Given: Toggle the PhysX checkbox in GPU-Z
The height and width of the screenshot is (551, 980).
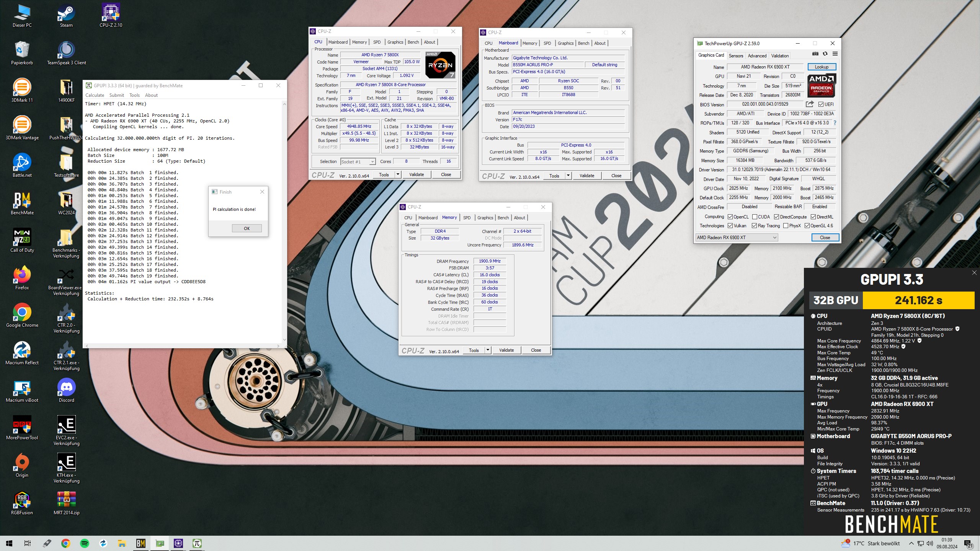Looking at the screenshot, I should (786, 226).
